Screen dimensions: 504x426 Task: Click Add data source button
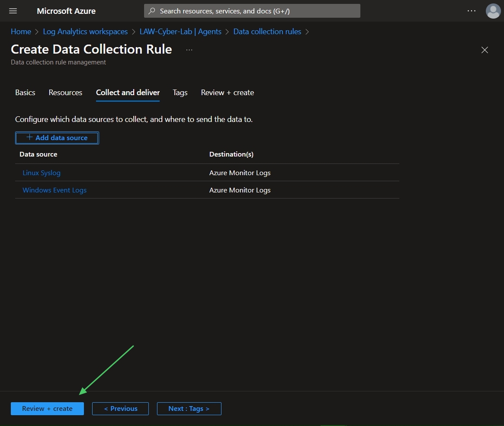(x=57, y=138)
